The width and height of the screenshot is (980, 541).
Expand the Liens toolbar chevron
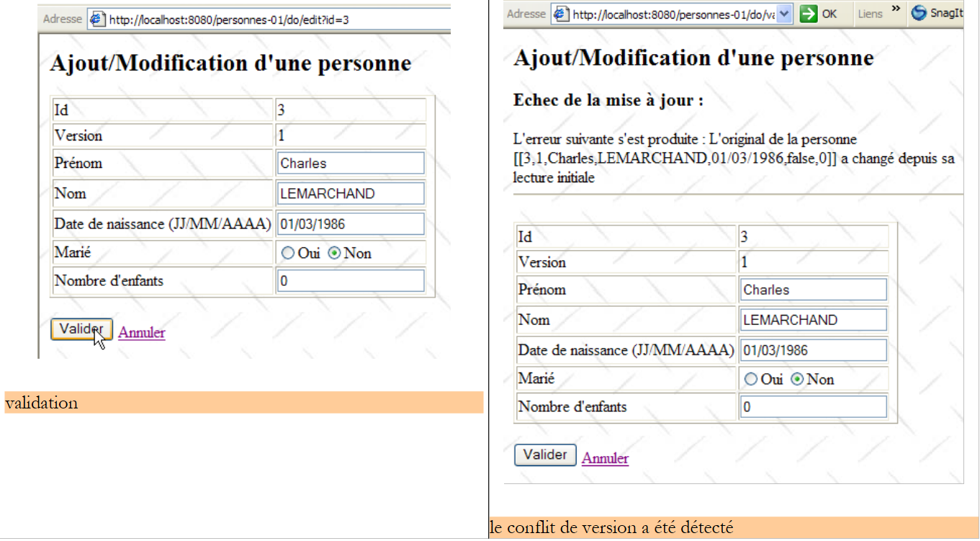(x=896, y=9)
